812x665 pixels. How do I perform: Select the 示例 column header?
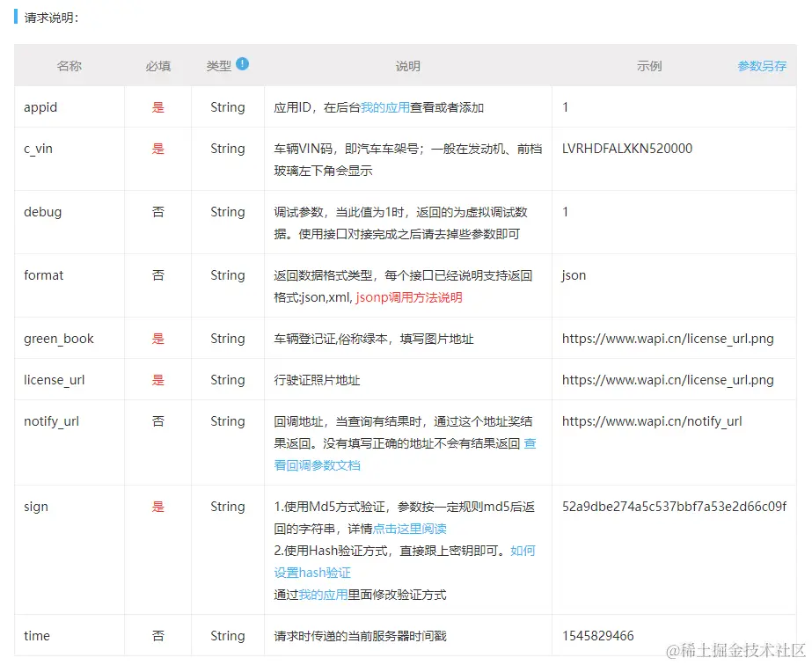[649, 66]
